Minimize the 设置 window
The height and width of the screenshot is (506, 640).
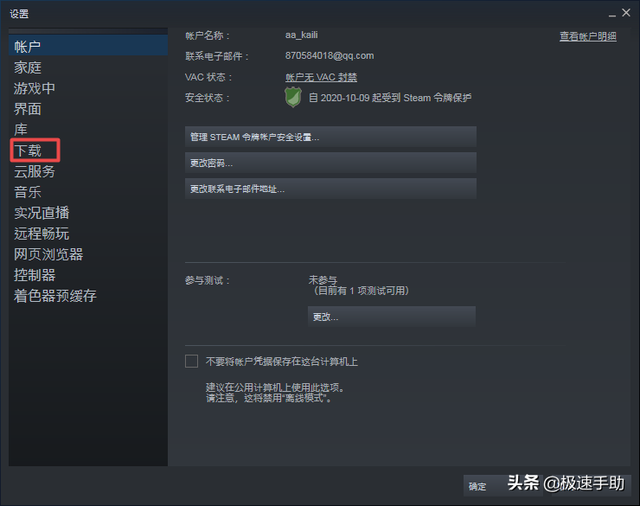pyautogui.click(x=612, y=14)
